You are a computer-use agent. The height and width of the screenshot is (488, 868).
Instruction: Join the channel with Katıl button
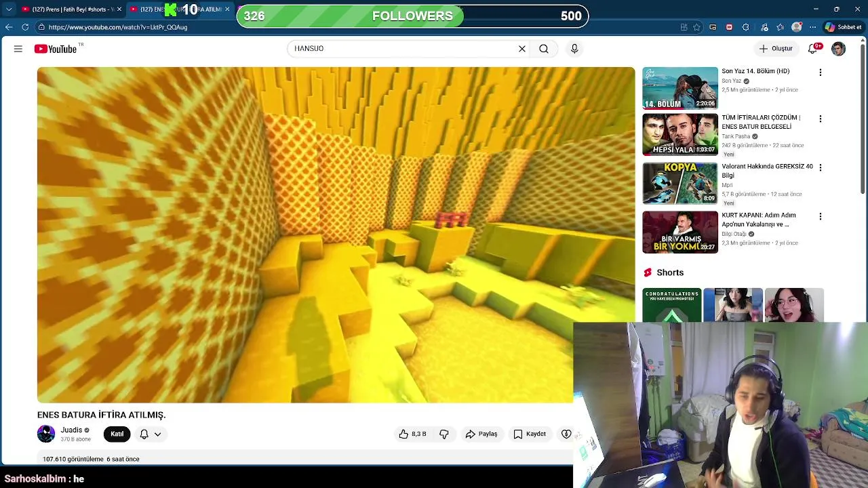pos(117,434)
